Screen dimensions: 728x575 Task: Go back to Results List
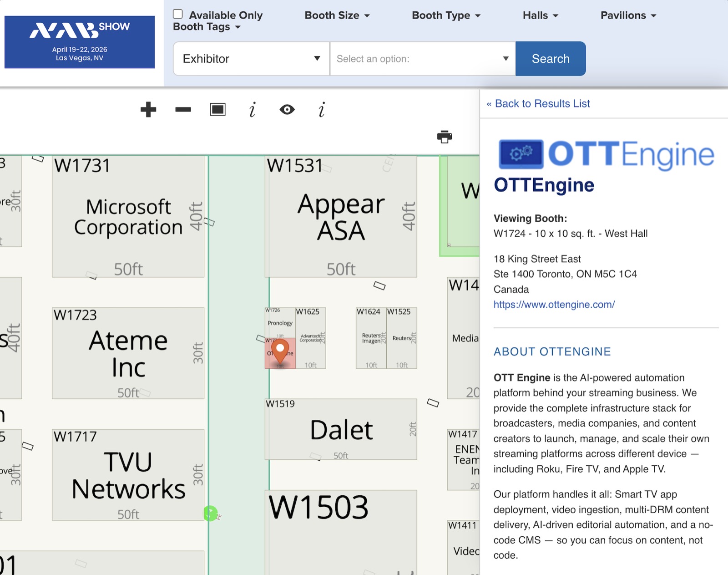[538, 104]
